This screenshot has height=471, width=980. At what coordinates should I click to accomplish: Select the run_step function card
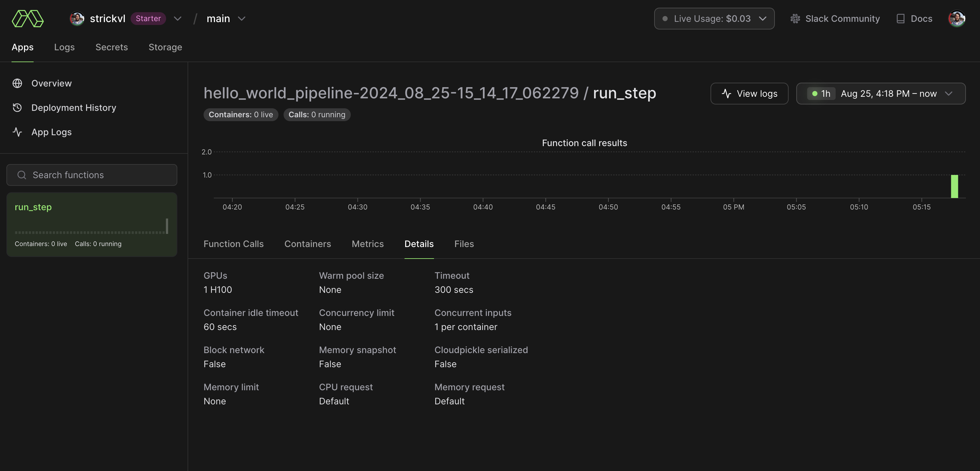[x=91, y=225]
